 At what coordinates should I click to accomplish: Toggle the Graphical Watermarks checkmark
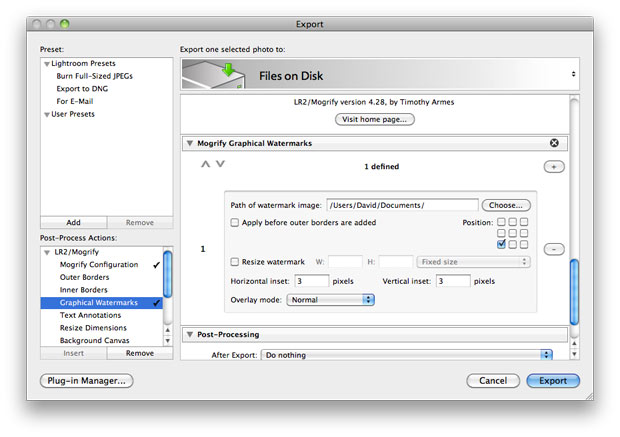coord(157,303)
